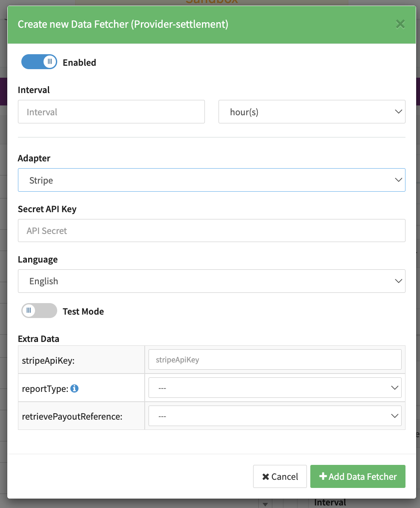Expand the reportType dropdown
420x508 pixels.
274,388
